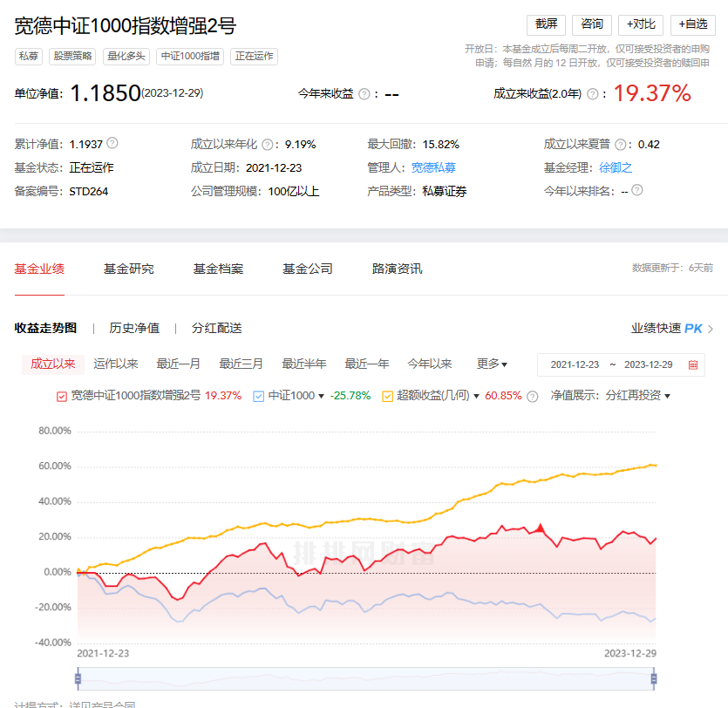Screen dimensions: 728x708
Task: Open 宽德私募 manager link
Action: 433,167
